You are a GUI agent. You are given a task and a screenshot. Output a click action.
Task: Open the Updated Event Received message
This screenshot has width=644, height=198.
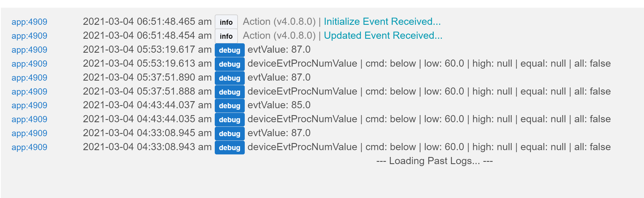coord(383,36)
